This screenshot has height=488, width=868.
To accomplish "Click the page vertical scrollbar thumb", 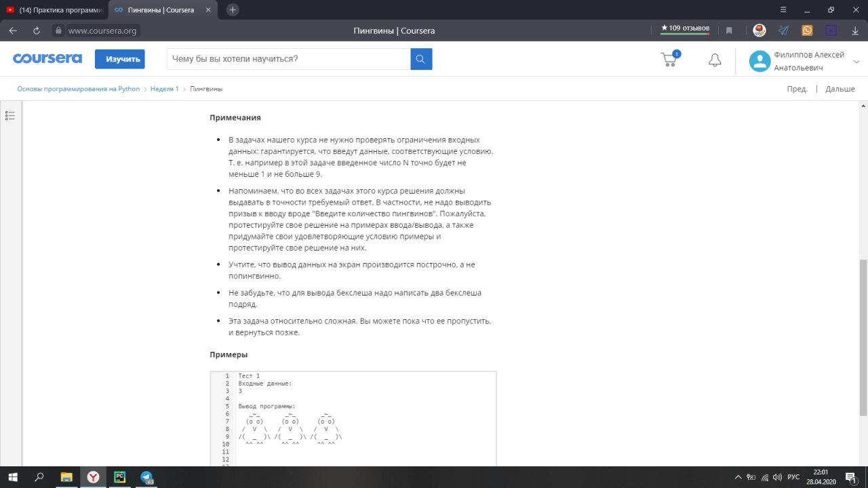I will (x=863, y=338).
